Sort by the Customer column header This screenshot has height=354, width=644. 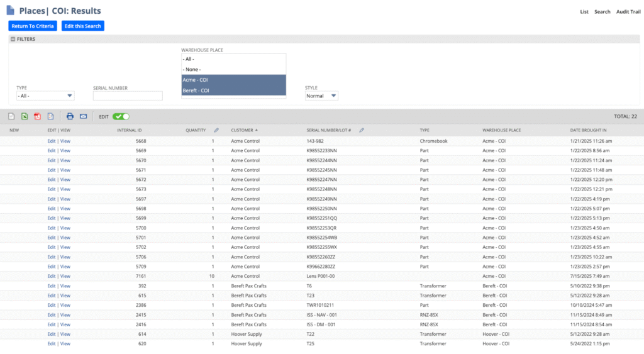tap(242, 130)
